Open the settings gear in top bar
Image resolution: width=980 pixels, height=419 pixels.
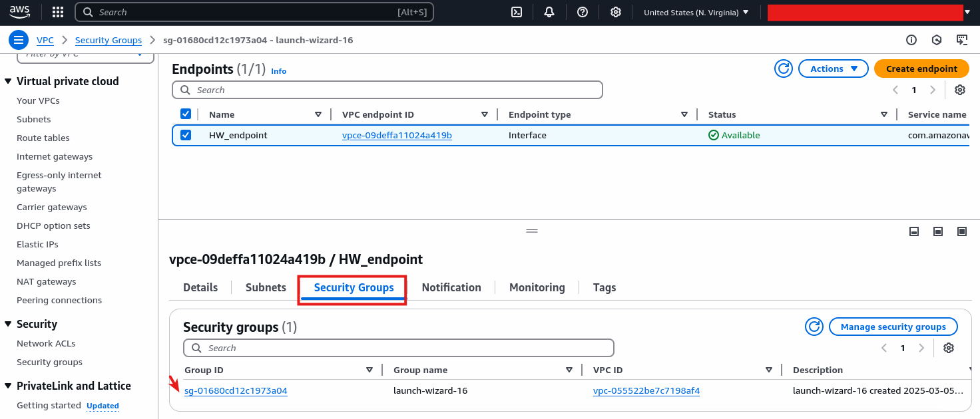pyautogui.click(x=616, y=12)
